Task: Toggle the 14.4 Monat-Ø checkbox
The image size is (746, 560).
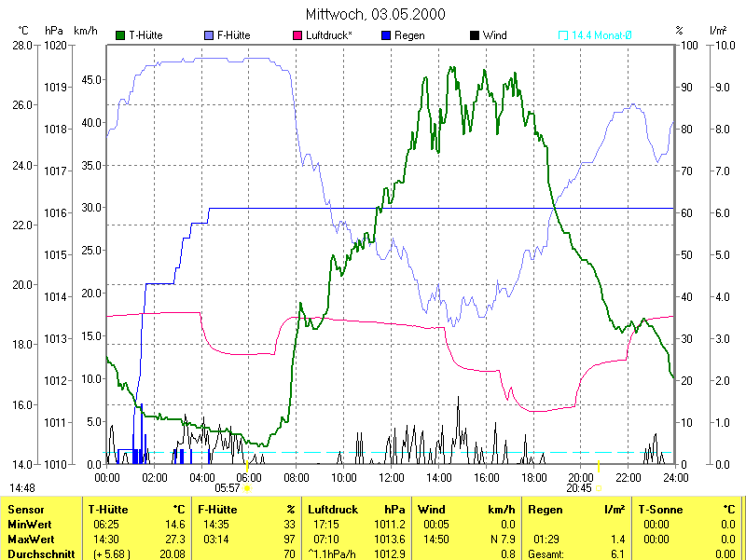Action: coord(563,35)
